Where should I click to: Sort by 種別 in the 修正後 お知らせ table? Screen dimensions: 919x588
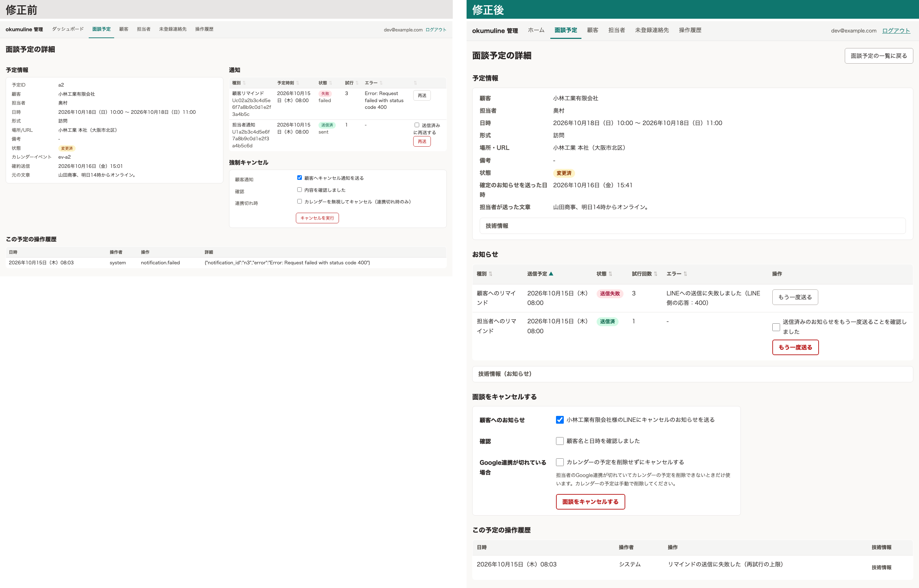[x=485, y=274]
